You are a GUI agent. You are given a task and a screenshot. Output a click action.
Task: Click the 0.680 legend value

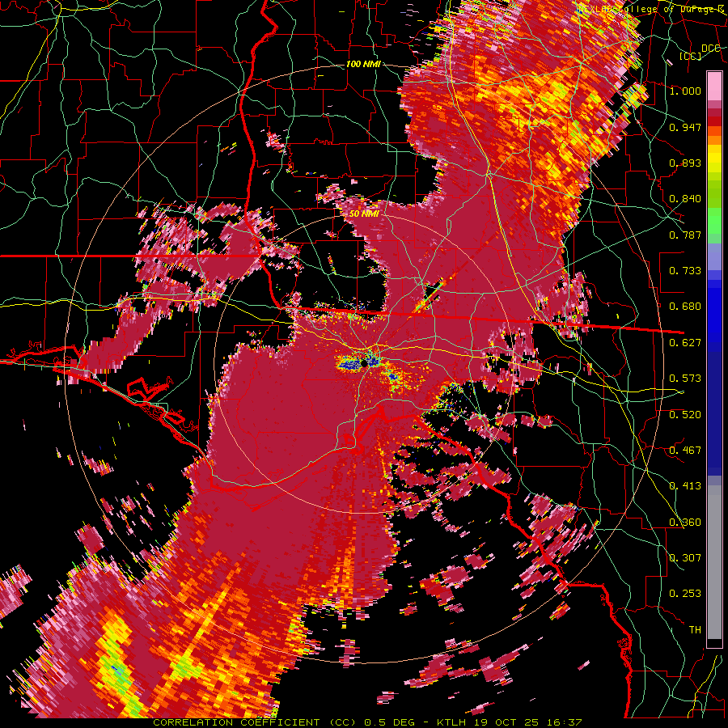[685, 307]
